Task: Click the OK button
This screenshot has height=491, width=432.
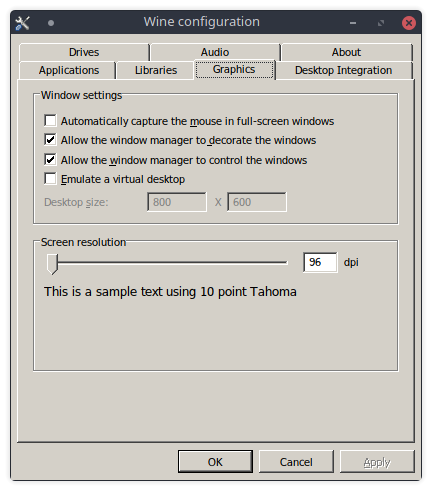Action: pos(215,462)
